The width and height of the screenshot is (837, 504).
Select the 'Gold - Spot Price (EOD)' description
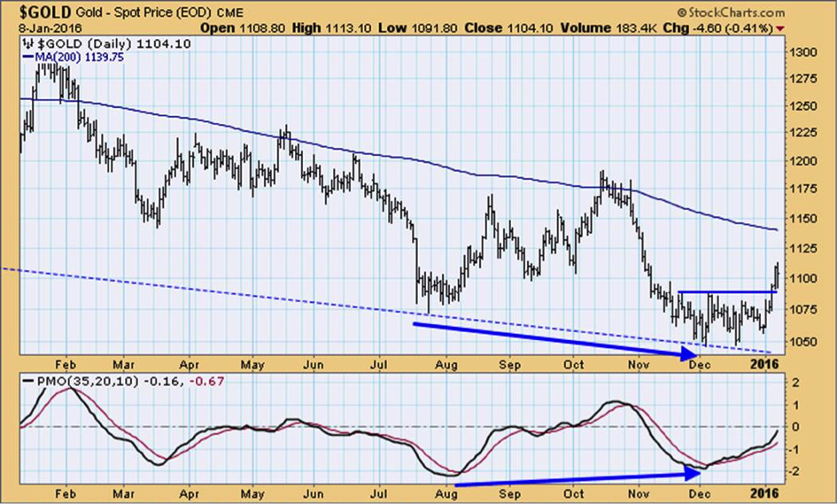click(144, 12)
